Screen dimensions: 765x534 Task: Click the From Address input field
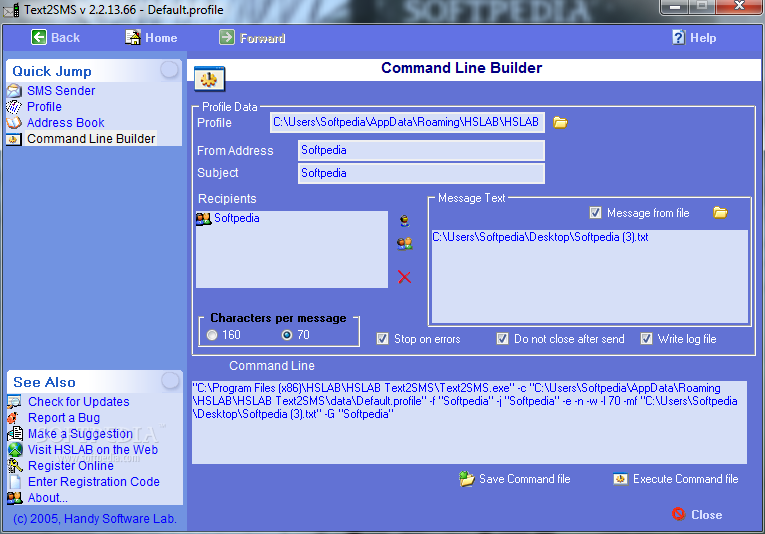pos(421,150)
